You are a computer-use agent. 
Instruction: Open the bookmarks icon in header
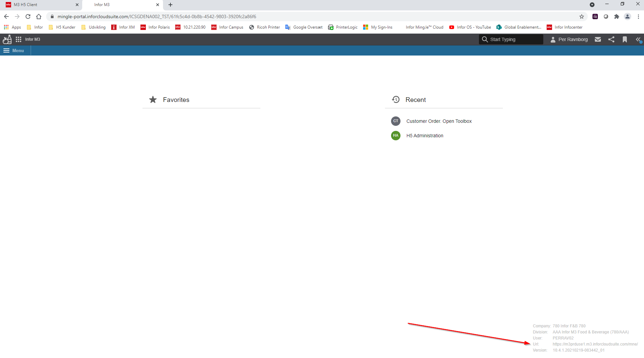[x=625, y=39]
